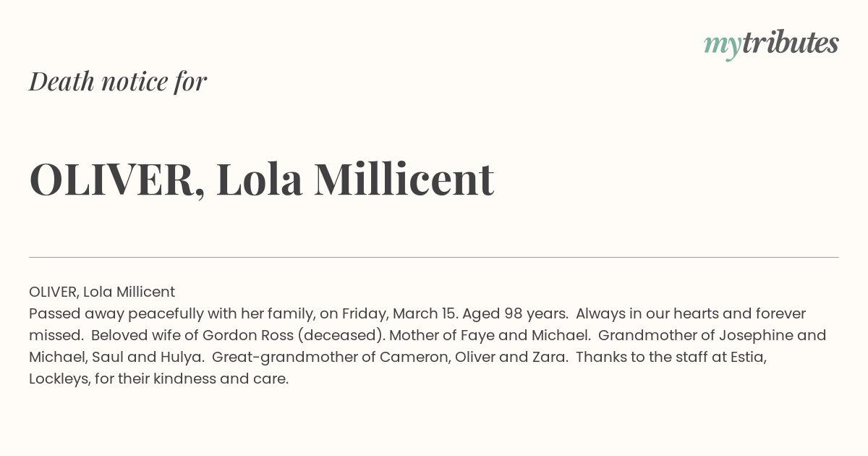
Task: Click the facility name 'Estia'
Action: (748, 357)
